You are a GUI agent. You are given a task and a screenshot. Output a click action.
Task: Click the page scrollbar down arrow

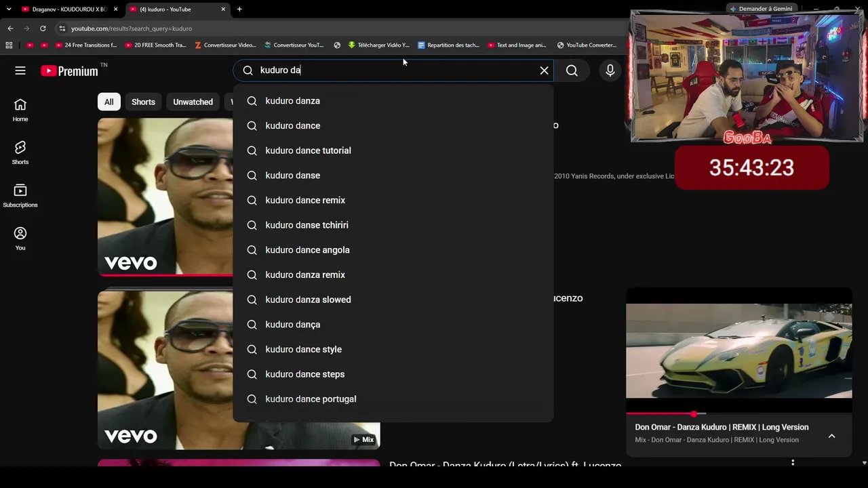[864, 463]
